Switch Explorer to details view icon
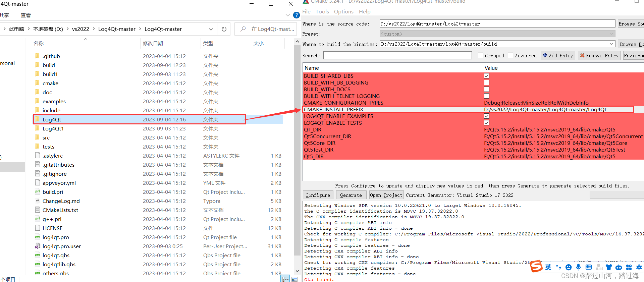The image size is (644, 282). coord(286,279)
